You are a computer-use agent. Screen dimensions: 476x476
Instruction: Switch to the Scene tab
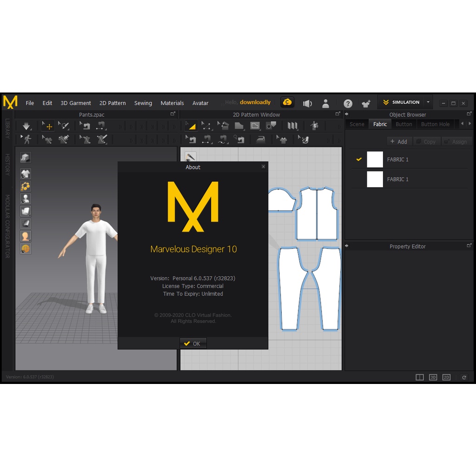pyautogui.click(x=357, y=124)
